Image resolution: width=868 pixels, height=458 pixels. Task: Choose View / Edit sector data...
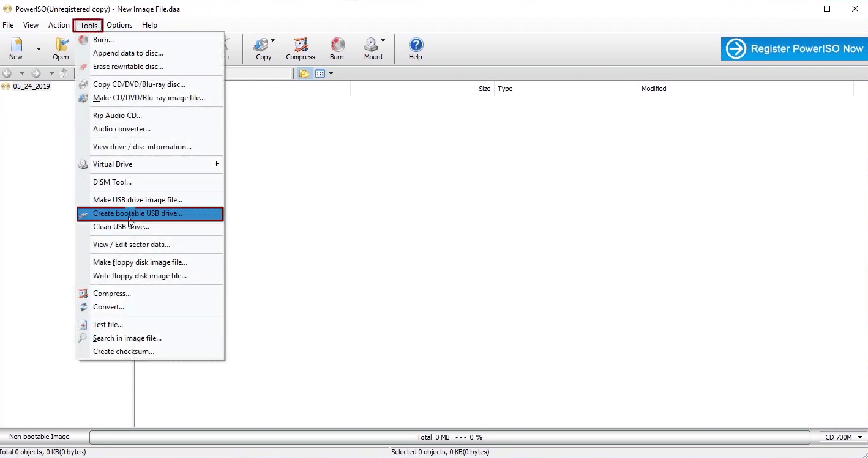pyautogui.click(x=150, y=245)
